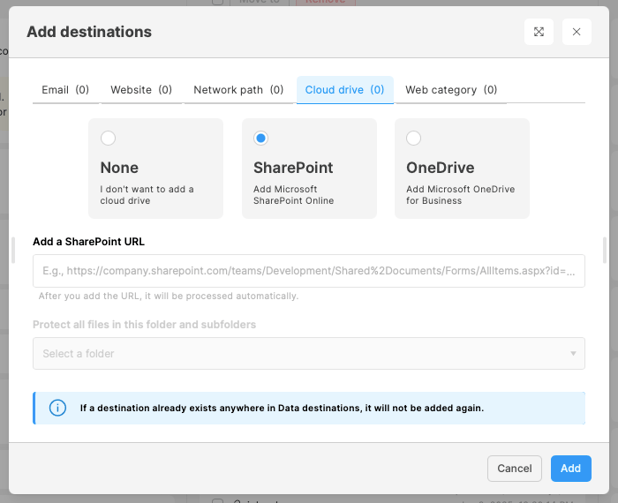
Task: Expand the Add destinations dialog to fullscreen
Action: pyautogui.click(x=539, y=32)
